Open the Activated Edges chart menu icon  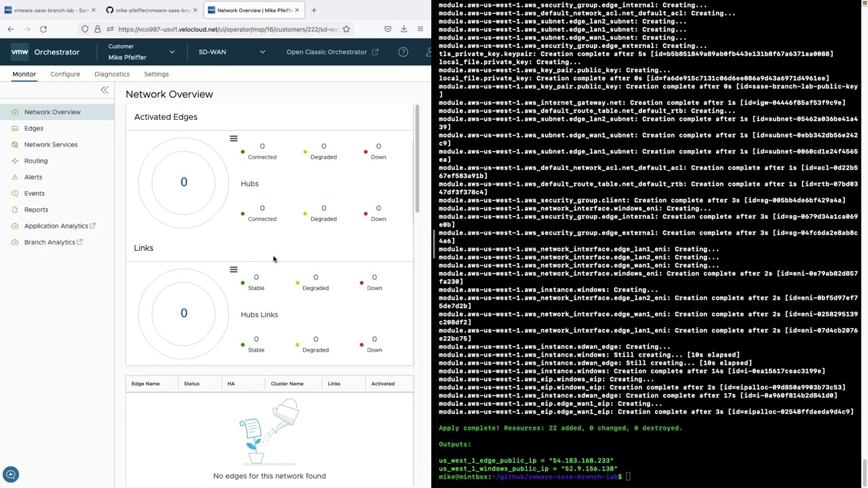pos(233,139)
